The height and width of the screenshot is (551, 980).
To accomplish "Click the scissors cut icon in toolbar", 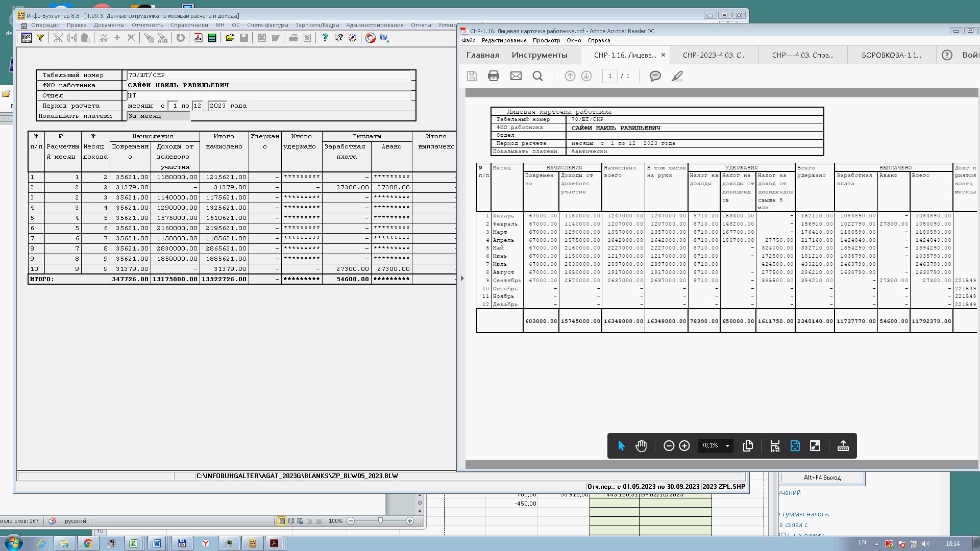I will (58, 38).
